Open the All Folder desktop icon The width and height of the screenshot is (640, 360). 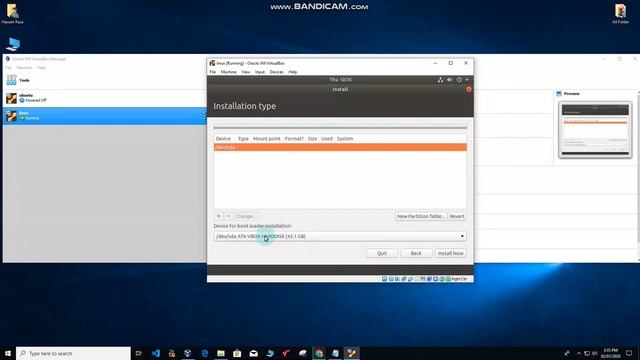(620, 14)
